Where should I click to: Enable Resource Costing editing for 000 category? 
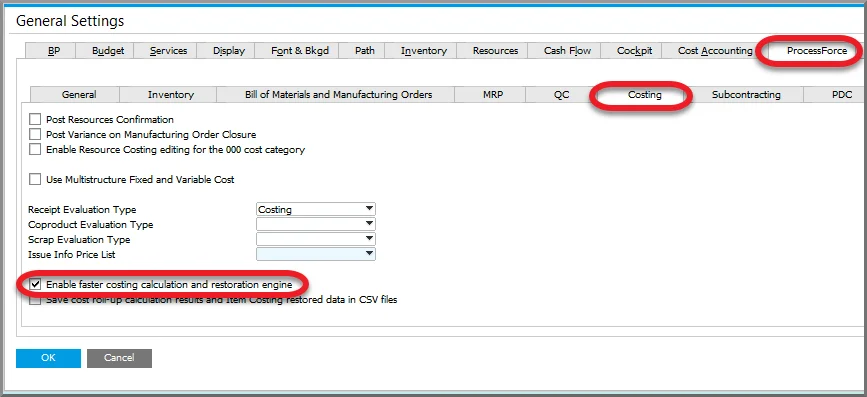[35, 149]
